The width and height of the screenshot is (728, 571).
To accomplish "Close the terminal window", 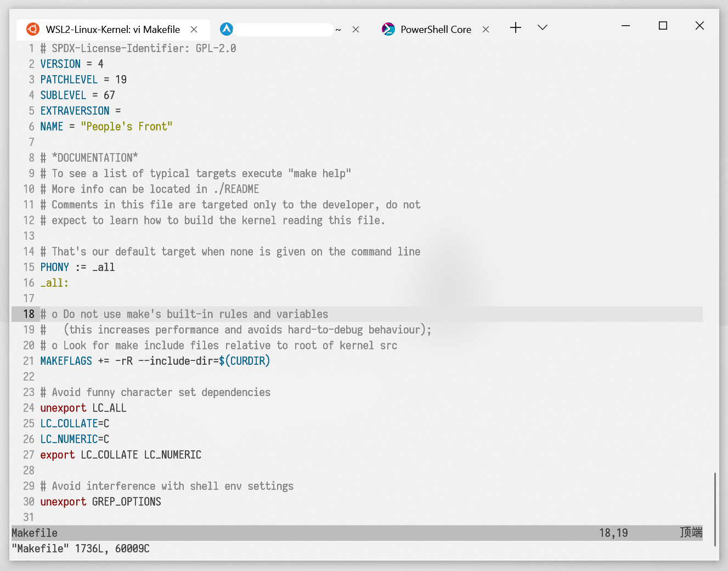I will tap(699, 26).
